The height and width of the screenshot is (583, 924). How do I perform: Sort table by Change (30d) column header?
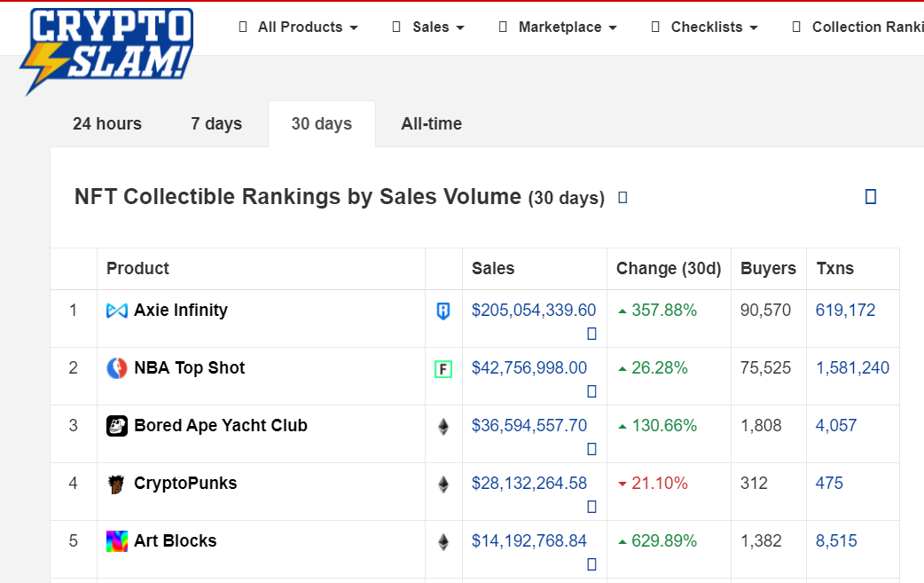(669, 269)
